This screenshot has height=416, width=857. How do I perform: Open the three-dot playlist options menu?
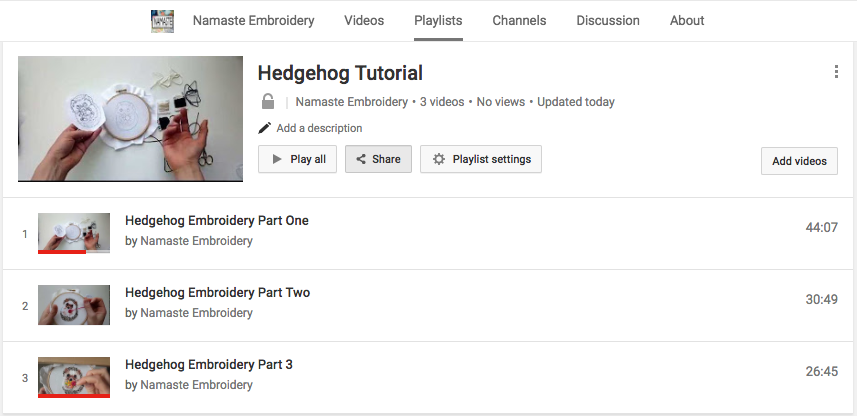click(836, 72)
